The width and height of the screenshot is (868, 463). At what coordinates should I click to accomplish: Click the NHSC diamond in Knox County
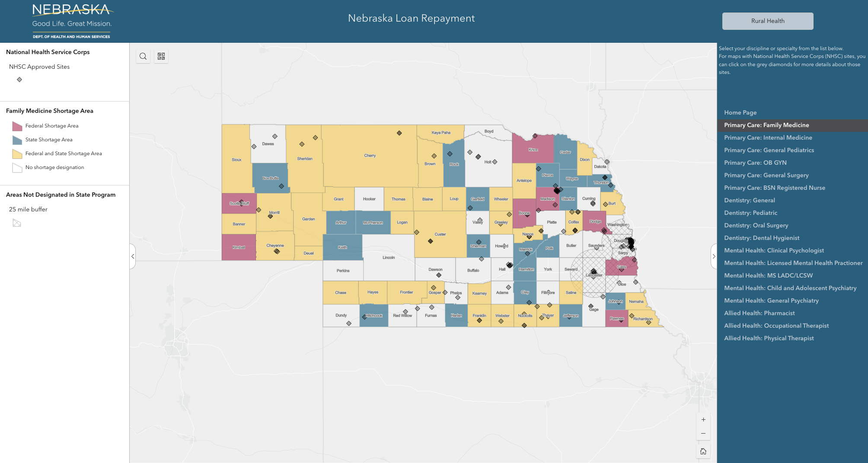click(535, 136)
